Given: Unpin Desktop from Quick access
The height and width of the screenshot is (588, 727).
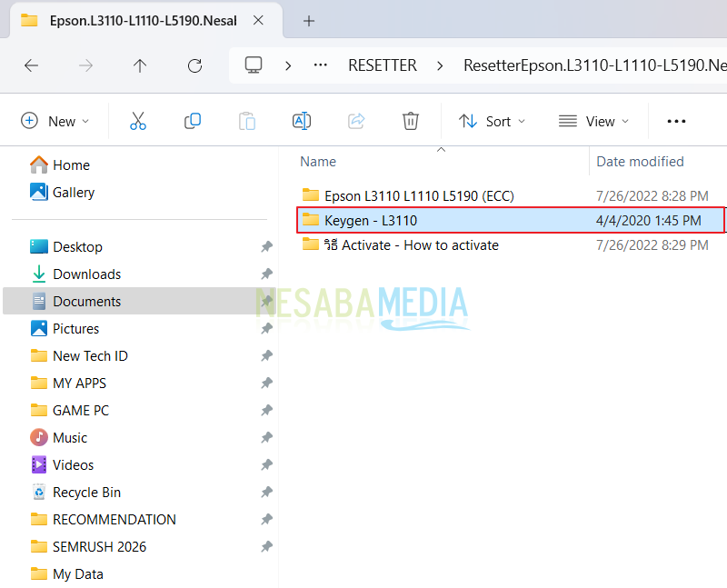Looking at the screenshot, I should [266, 247].
